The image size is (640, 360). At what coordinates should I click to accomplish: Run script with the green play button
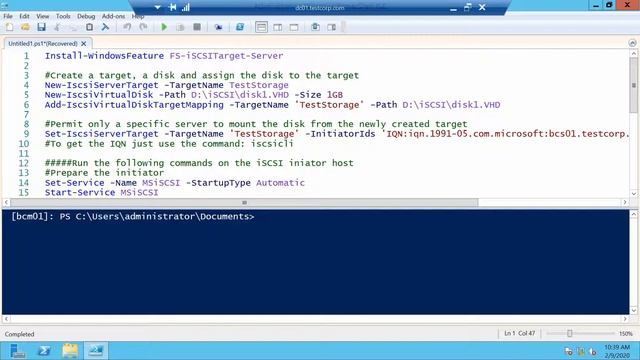(x=164, y=27)
